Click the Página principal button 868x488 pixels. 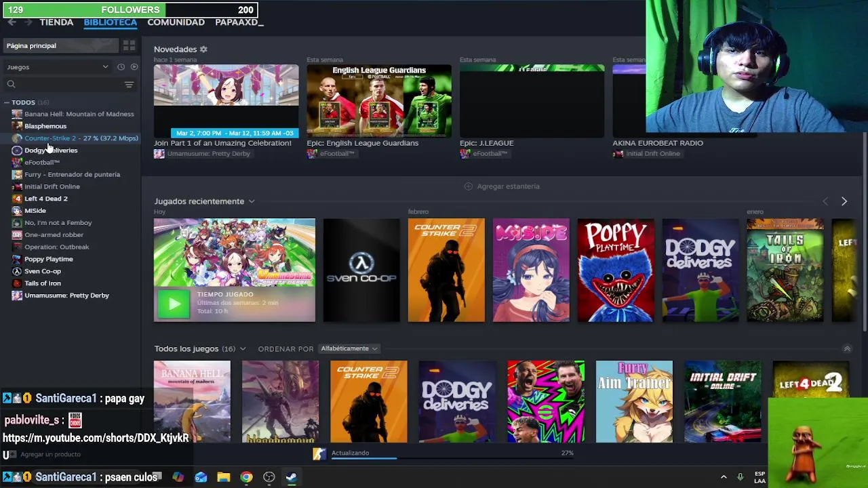click(x=60, y=45)
